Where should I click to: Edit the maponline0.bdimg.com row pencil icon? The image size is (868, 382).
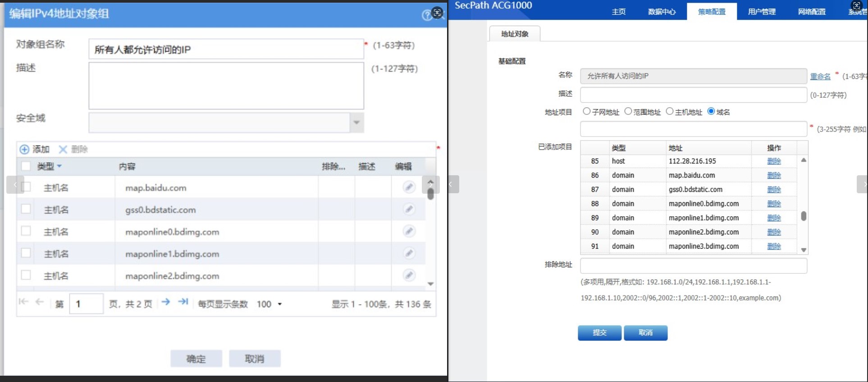(x=409, y=231)
